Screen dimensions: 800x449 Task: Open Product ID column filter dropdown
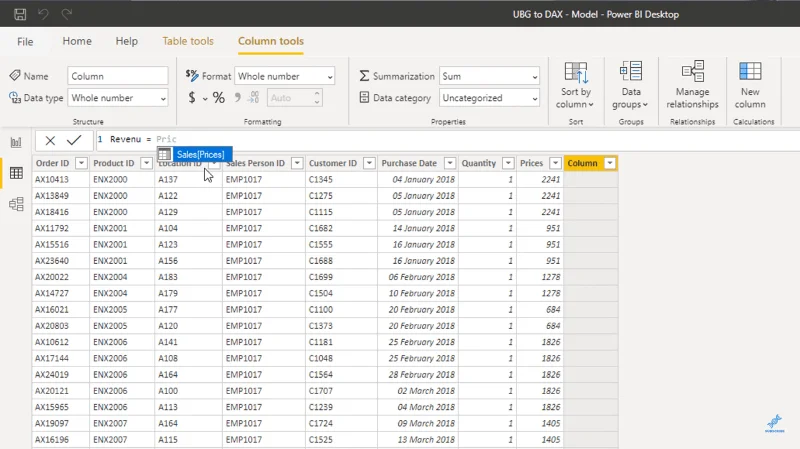click(146, 163)
